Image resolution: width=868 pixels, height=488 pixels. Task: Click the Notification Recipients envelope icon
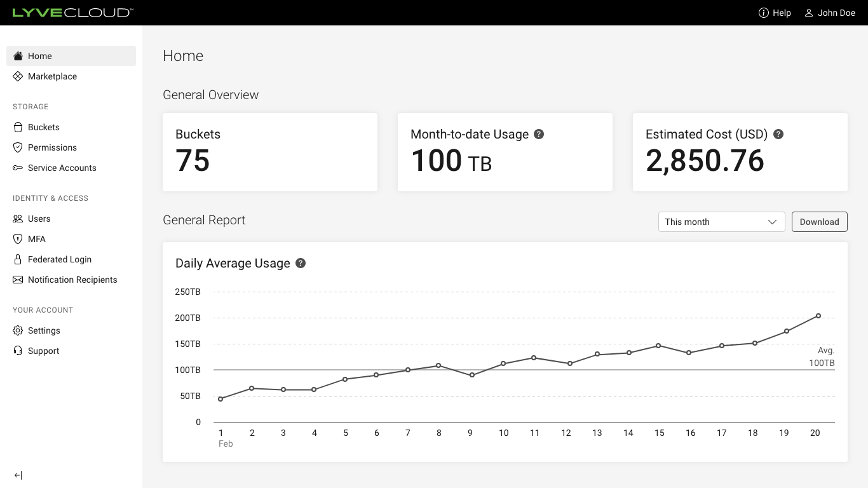pos(18,280)
